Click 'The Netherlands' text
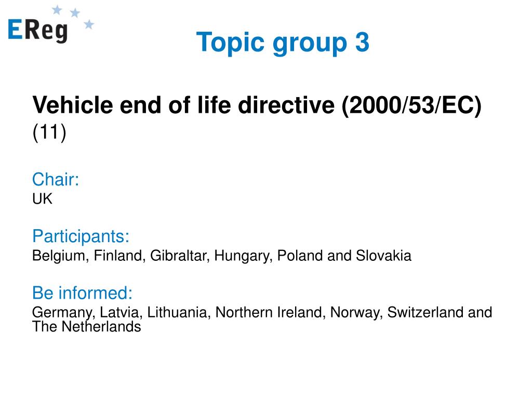 pos(87,327)
